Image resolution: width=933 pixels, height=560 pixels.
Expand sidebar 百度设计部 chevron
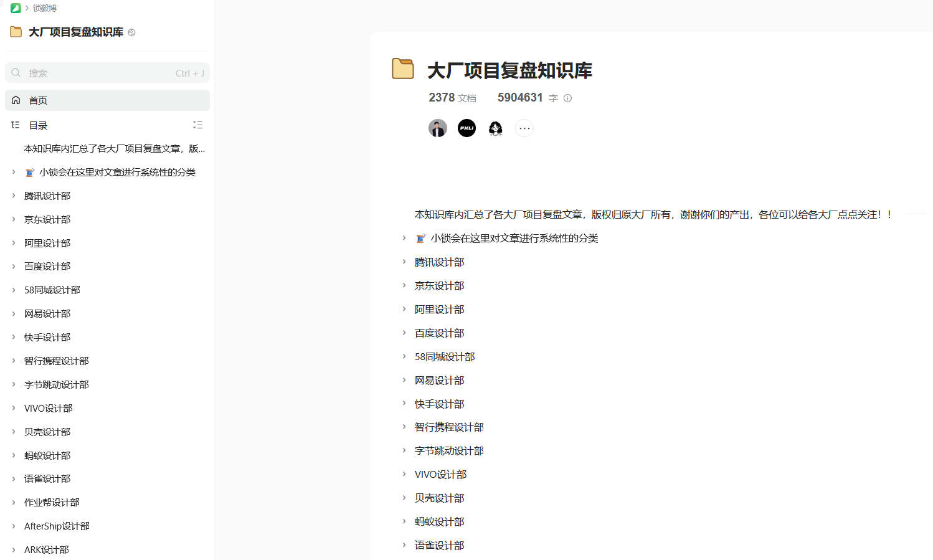tap(14, 266)
